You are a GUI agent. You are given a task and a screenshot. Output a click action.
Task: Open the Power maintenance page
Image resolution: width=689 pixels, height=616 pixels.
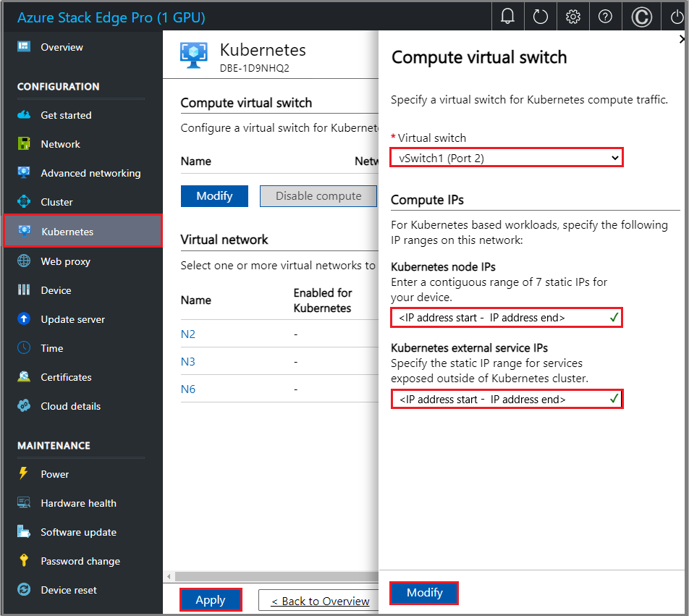[x=54, y=474]
